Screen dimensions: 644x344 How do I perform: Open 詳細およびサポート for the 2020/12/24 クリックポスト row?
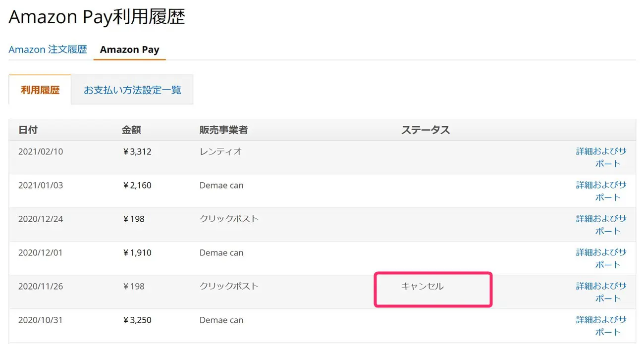pyautogui.click(x=601, y=225)
